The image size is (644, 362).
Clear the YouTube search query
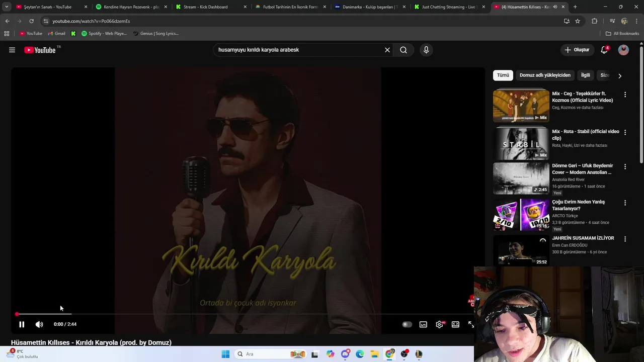(x=387, y=50)
